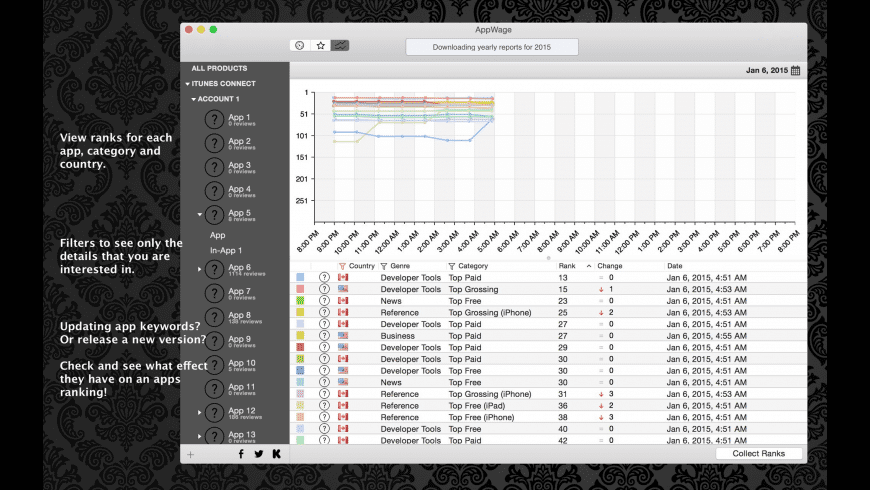Click the K icon beside Twitter
This screenshot has height=490, width=870.
(x=276, y=454)
